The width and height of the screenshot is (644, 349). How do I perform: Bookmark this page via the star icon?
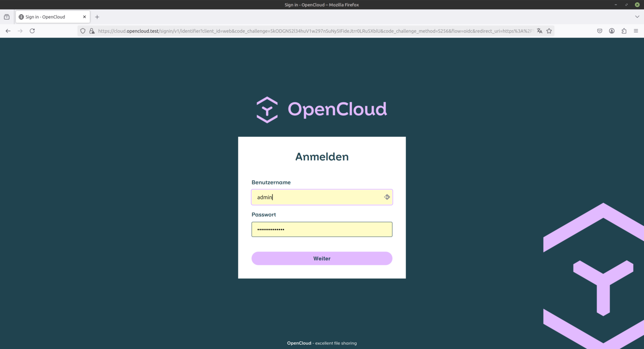point(550,31)
